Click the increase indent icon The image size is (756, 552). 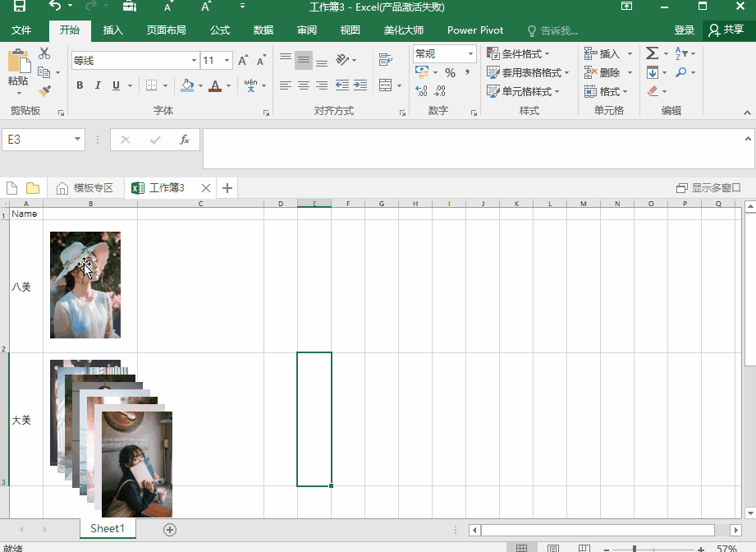pos(360,85)
